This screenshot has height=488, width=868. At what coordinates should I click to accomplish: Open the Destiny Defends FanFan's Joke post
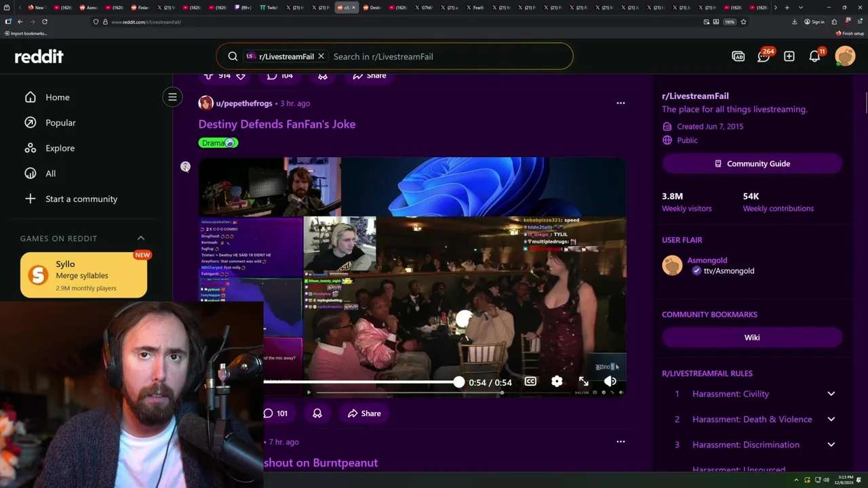pos(277,124)
